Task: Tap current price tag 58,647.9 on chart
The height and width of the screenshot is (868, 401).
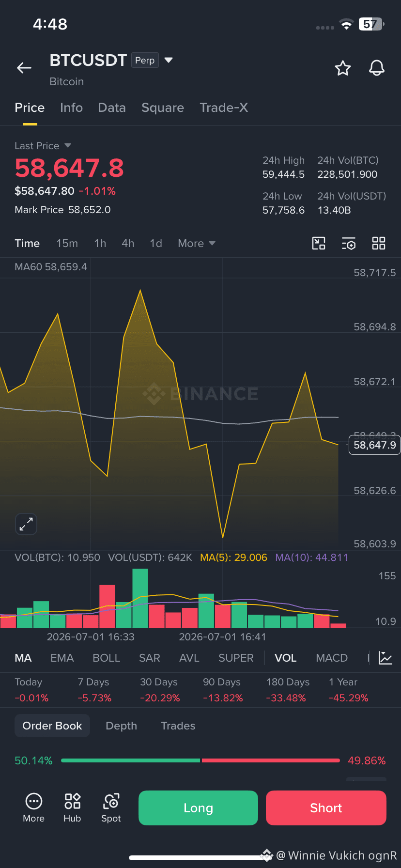Action: (374, 445)
